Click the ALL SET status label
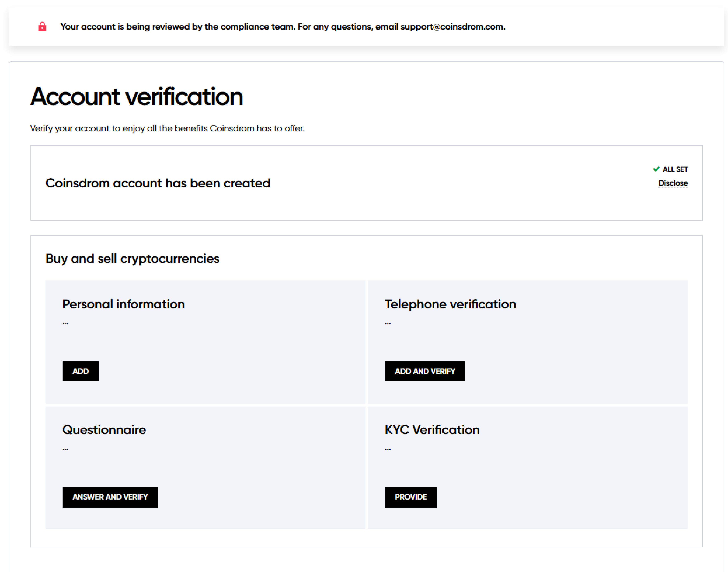728x572 pixels. pos(675,169)
